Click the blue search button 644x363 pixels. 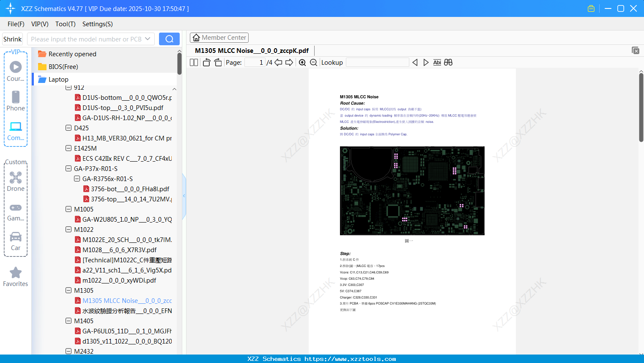click(x=169, y=39)
